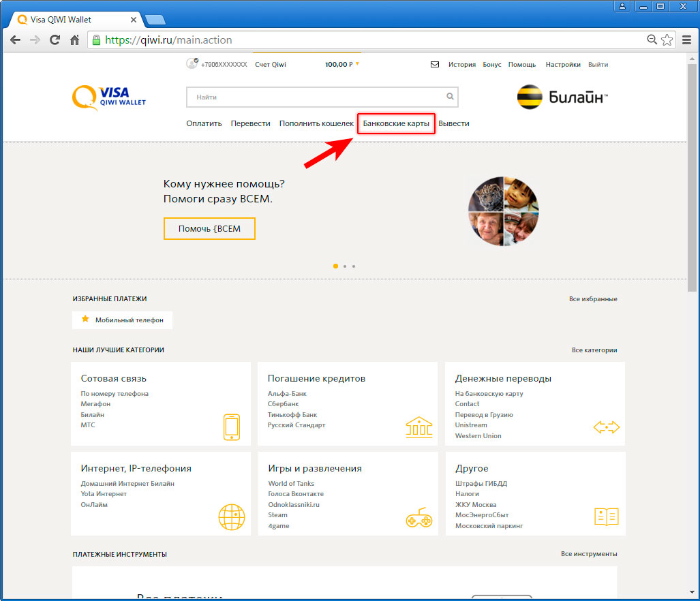The image size is (700, 601).
Task: Select the first banner carousel dot
Action: [336, 266]
